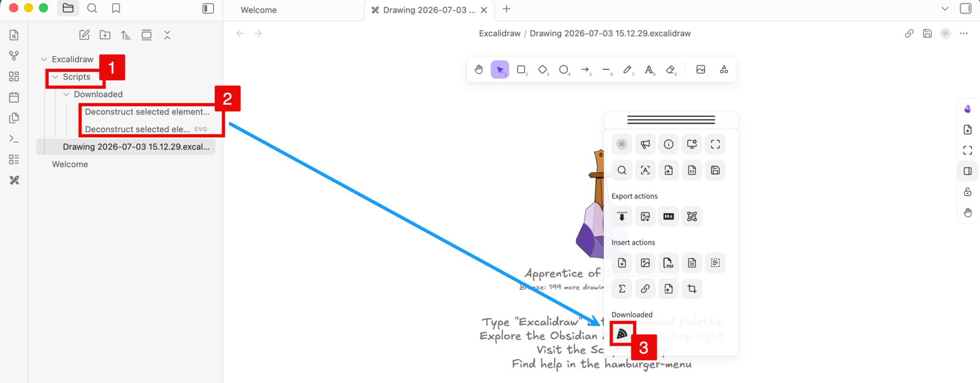This screenshot has height=383, width=980.
Task: Click the fullscreen brackets icon in the tools panel
Action: click(715, 144)
